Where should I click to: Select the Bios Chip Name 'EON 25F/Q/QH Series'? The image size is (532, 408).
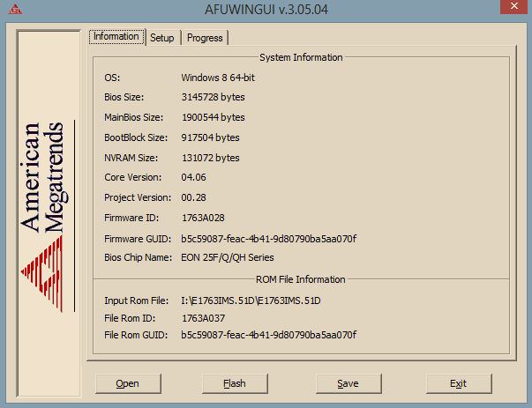pos(228,257)
